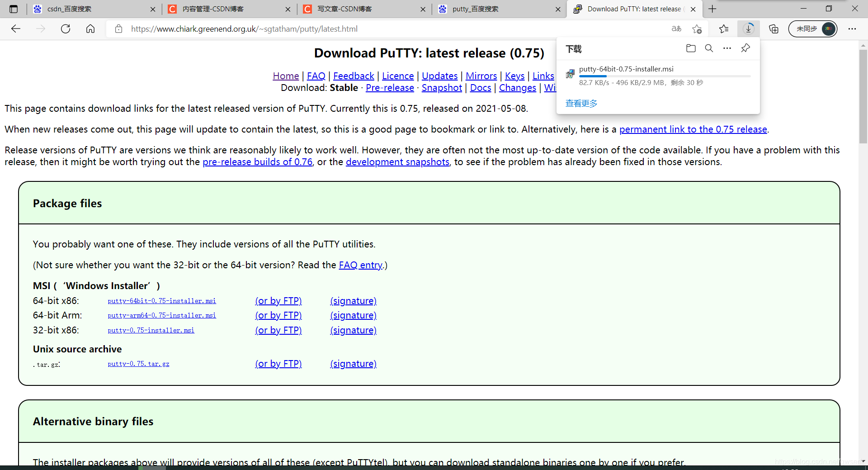Download putty-0.75-installer.msi 32-bit
Viewport: 868px width, 470px height.
click(151, 330)
